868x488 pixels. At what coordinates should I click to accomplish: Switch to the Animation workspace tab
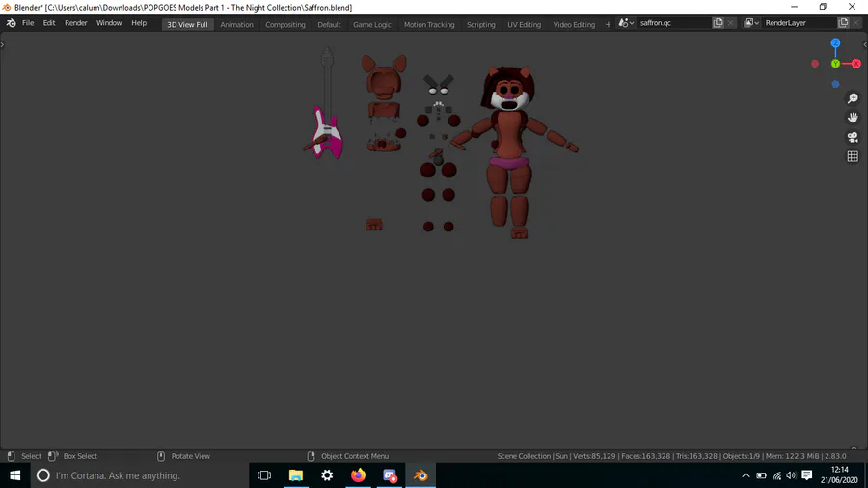coord(237,24)
